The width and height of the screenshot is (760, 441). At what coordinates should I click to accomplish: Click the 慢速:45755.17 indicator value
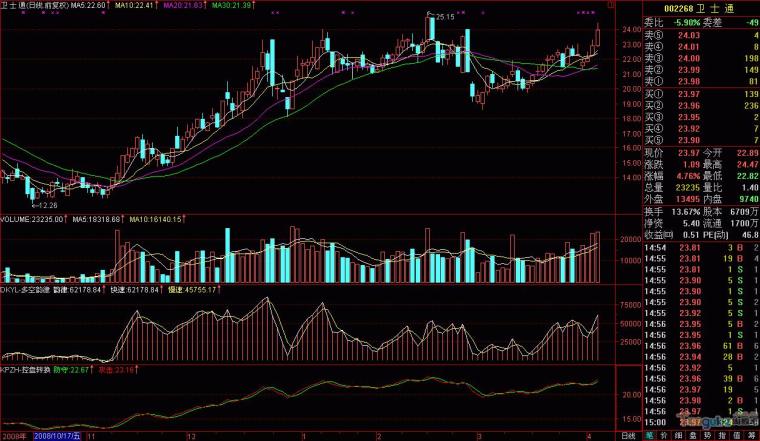192,290
